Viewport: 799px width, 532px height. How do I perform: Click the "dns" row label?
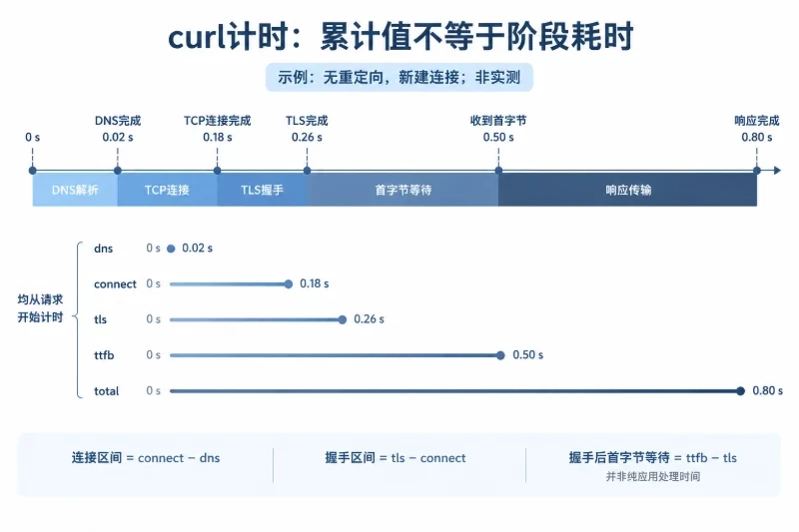[104, 249]
